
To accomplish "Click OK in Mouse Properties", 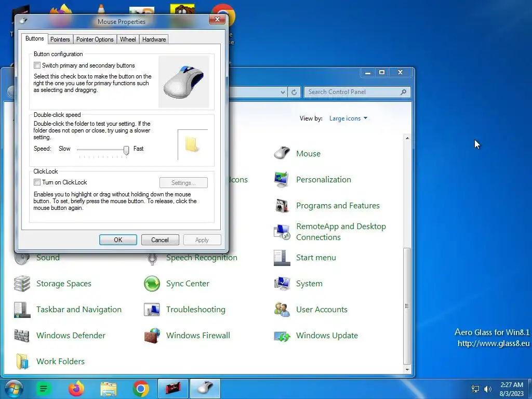I will click(x=118, y=240).
